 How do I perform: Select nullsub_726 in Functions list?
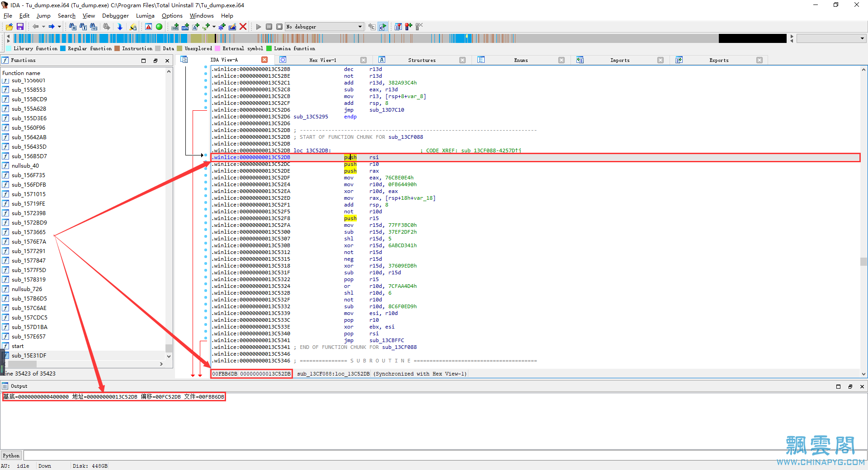(27, 289)
